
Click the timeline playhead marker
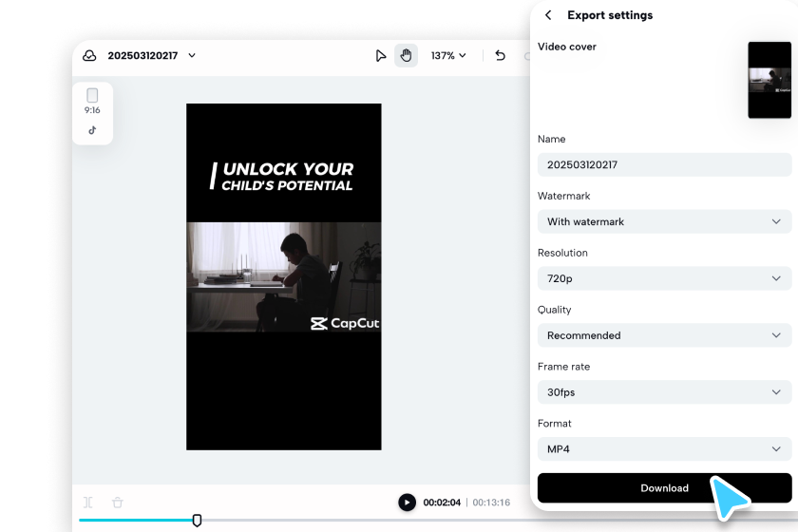click(197, 520)
